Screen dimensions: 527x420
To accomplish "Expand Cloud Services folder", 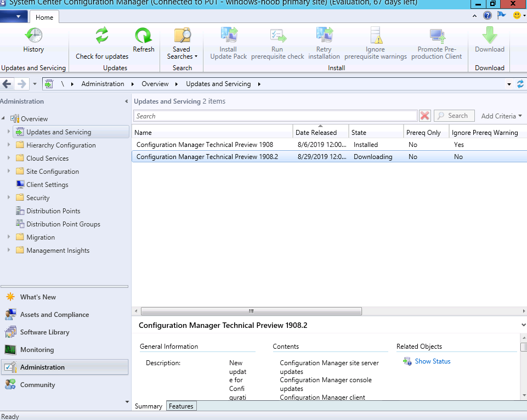I will (9, 157).
